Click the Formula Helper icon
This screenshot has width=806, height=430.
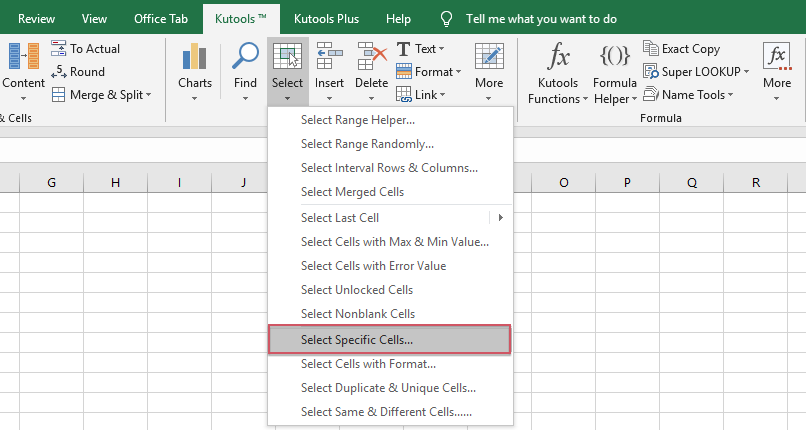[614, 58]
